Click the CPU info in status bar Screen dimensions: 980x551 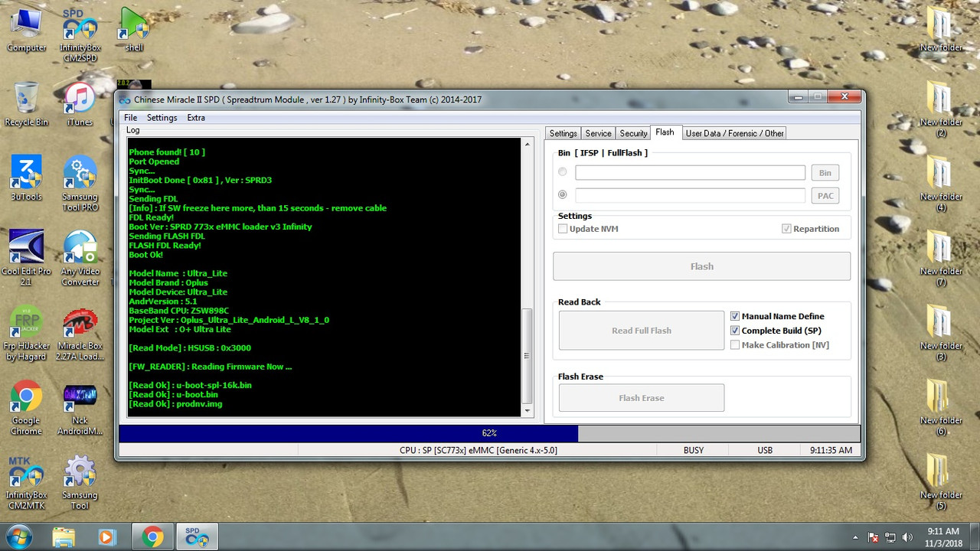479,450
